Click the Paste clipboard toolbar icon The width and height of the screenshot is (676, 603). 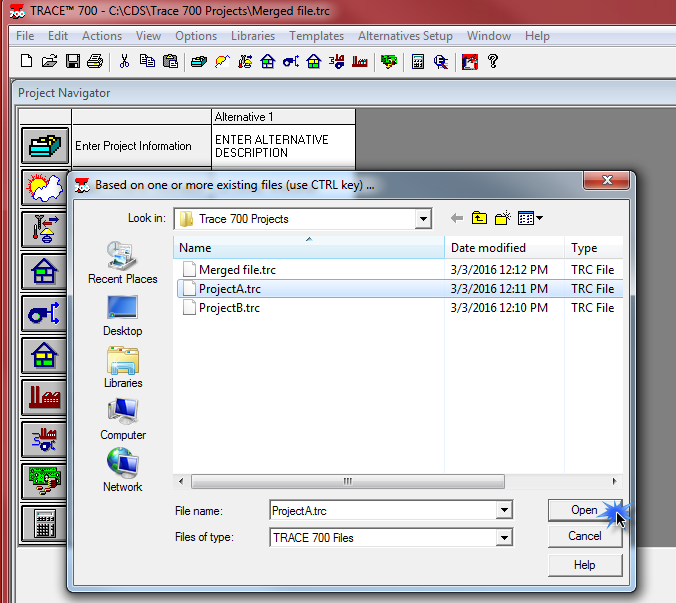(170, 61)
